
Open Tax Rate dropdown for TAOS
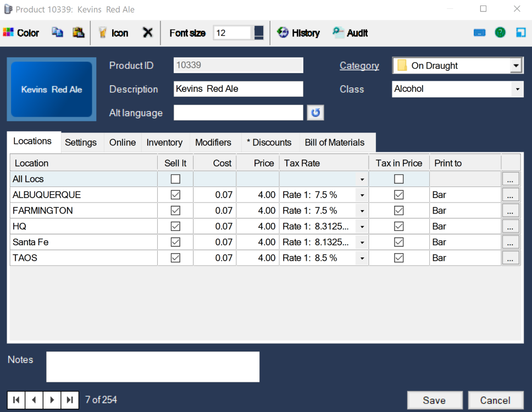click(362, 259)
